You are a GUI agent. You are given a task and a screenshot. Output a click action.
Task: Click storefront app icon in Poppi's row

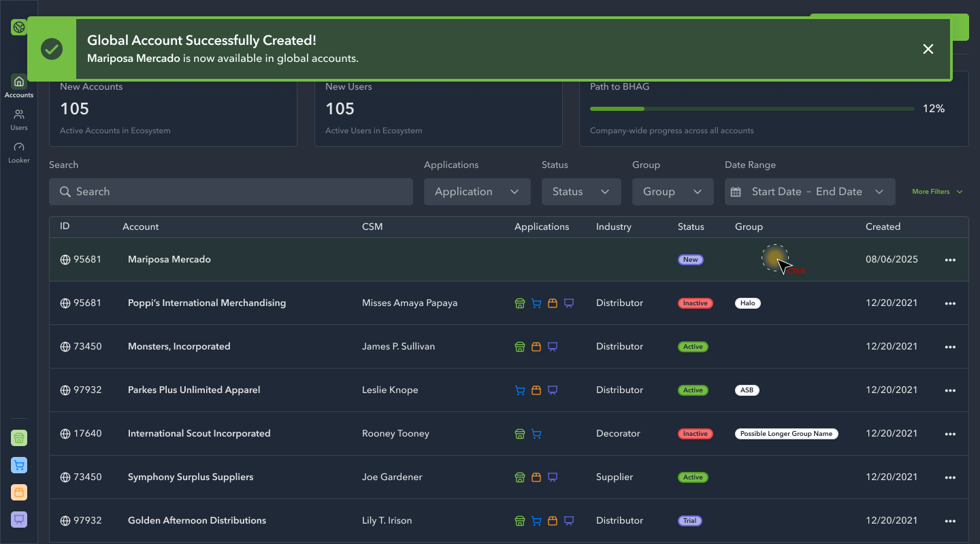pyautogui.click(x=520, y=303)
